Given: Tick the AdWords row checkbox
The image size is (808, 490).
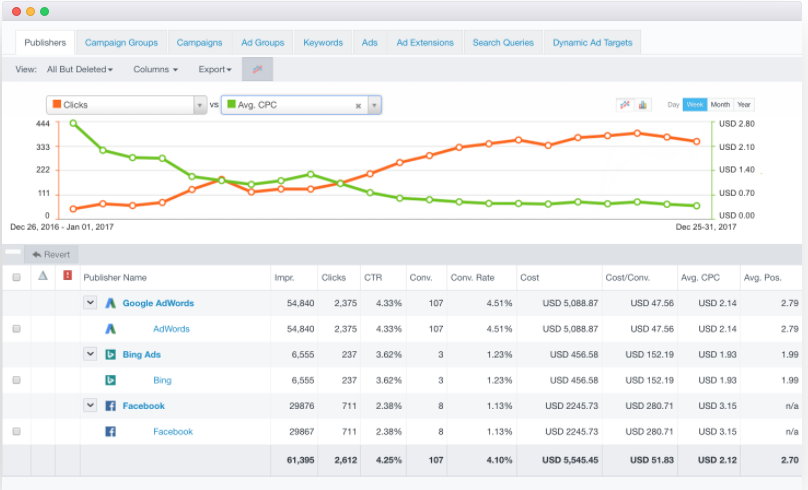Looking at the screenshot, I should pyautogui.click(x=16, y=329).
